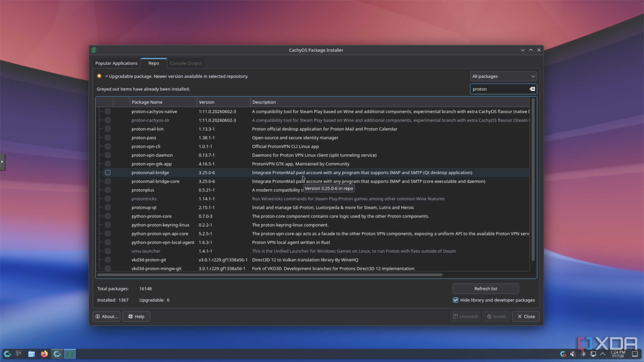Click the show desktop icon
644x362 pixels.
point(635,354)
